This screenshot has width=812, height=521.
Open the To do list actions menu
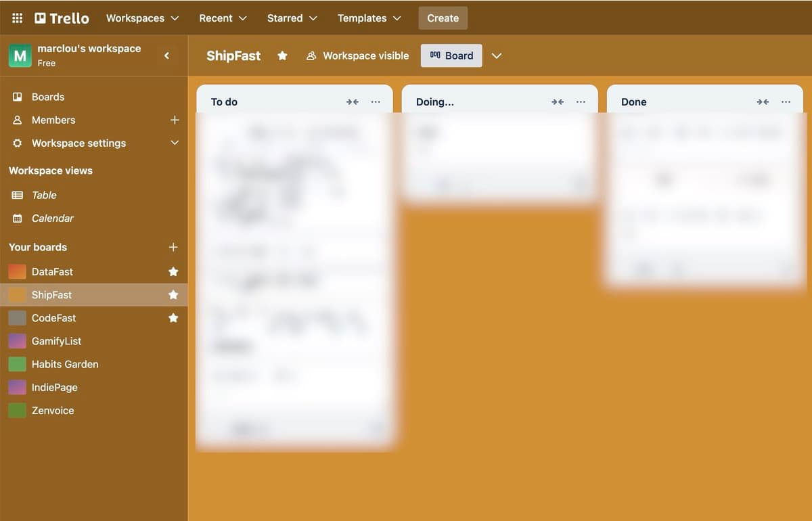coord(376,101)
